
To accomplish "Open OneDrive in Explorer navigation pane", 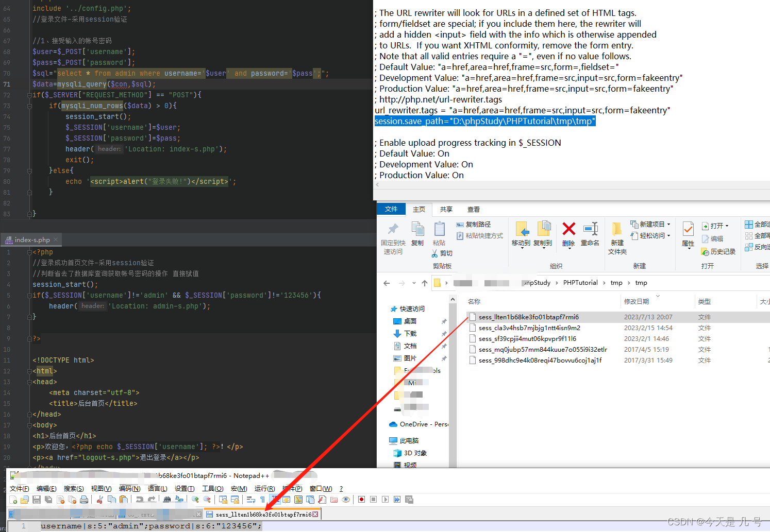I will pyautogui.click(x=419, y=424).
